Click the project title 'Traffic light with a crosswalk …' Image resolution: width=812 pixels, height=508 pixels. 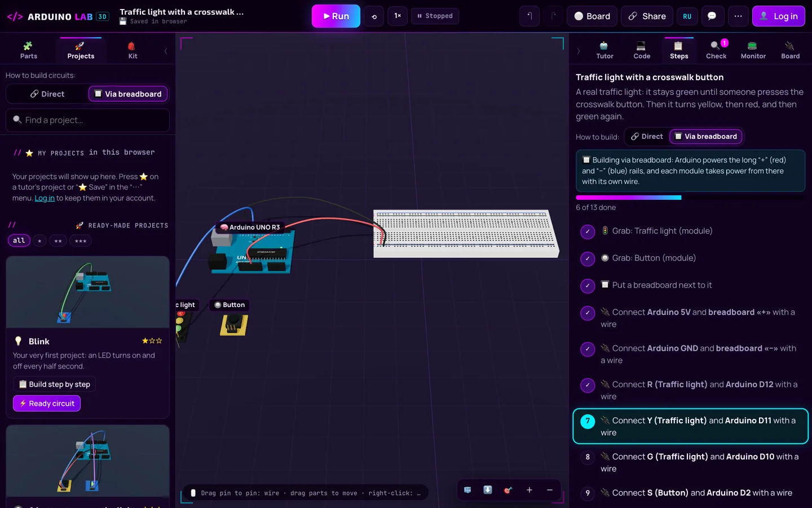pos(182,12)
